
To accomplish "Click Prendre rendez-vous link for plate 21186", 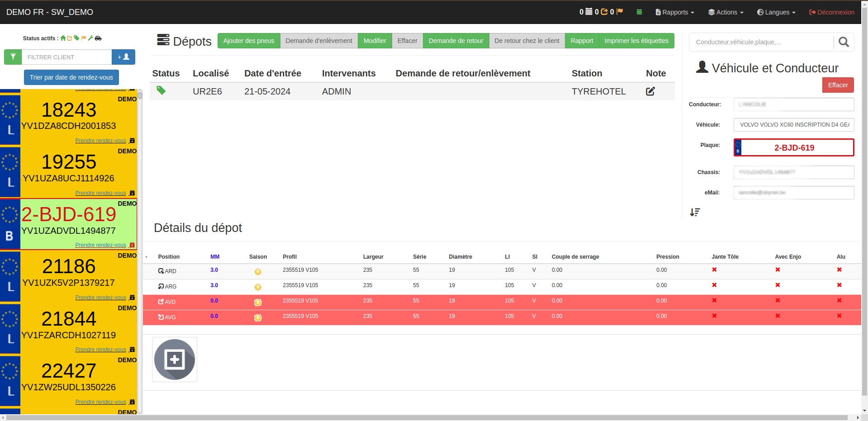I will (x=100, y=298).
